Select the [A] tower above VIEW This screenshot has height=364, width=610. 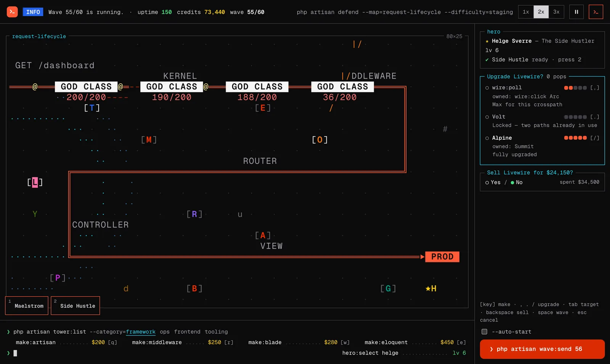263,235
